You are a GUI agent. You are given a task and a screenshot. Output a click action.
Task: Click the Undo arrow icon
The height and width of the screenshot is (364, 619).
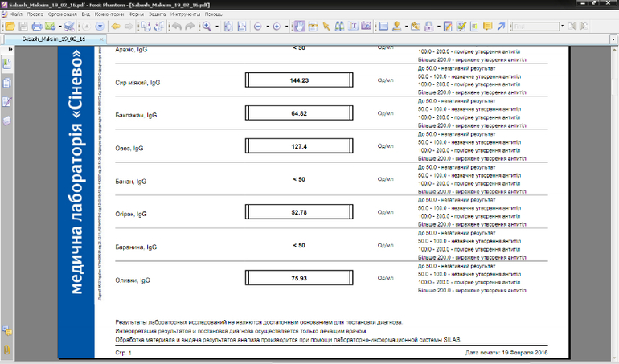pos(174,27)
